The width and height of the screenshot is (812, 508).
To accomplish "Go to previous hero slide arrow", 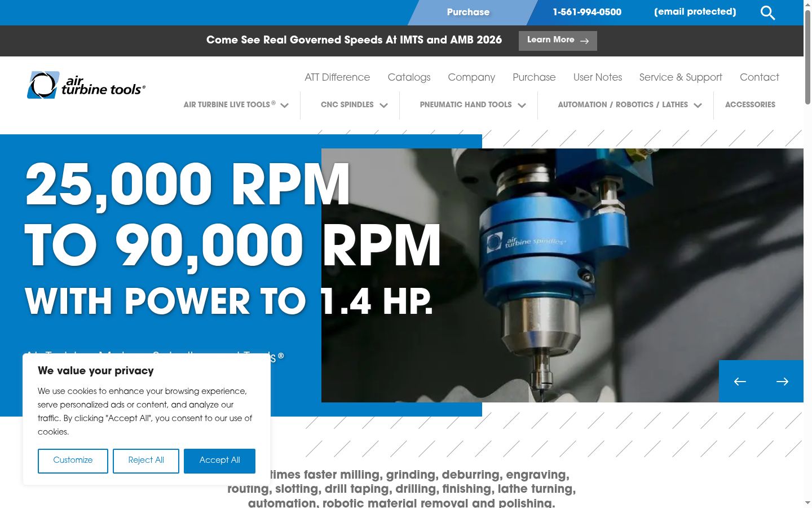I will [740, 382].
